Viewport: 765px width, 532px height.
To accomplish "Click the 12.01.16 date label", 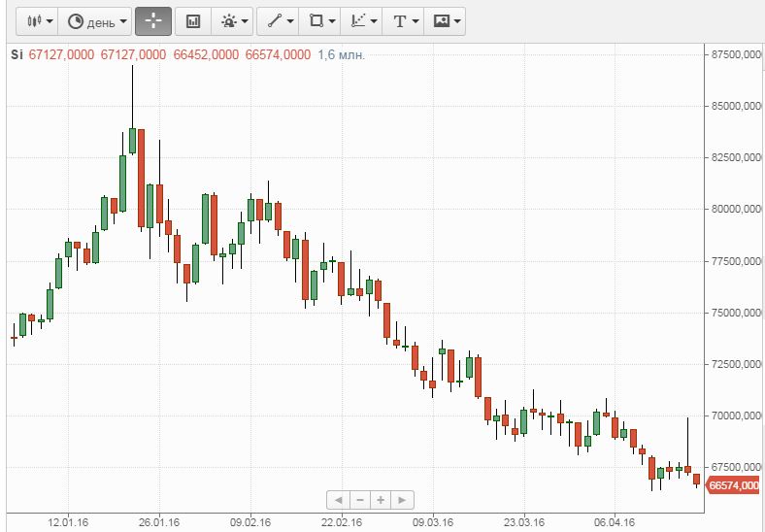I will pyautogui.click(x=68, y=522).
